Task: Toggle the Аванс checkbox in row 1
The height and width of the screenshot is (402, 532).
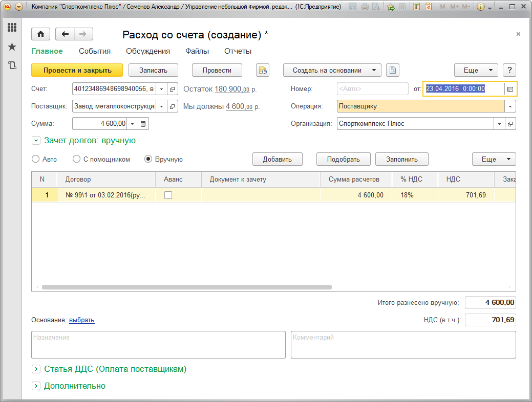Action: click(168, 195)
